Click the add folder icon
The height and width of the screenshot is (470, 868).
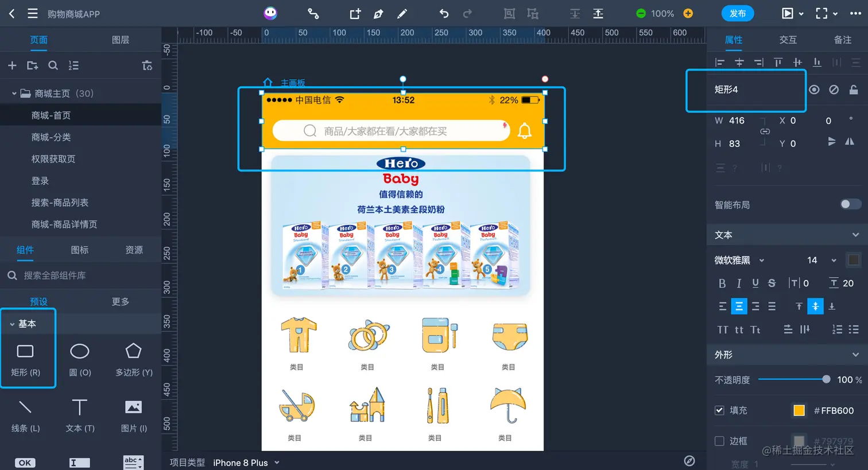(32, 65)
